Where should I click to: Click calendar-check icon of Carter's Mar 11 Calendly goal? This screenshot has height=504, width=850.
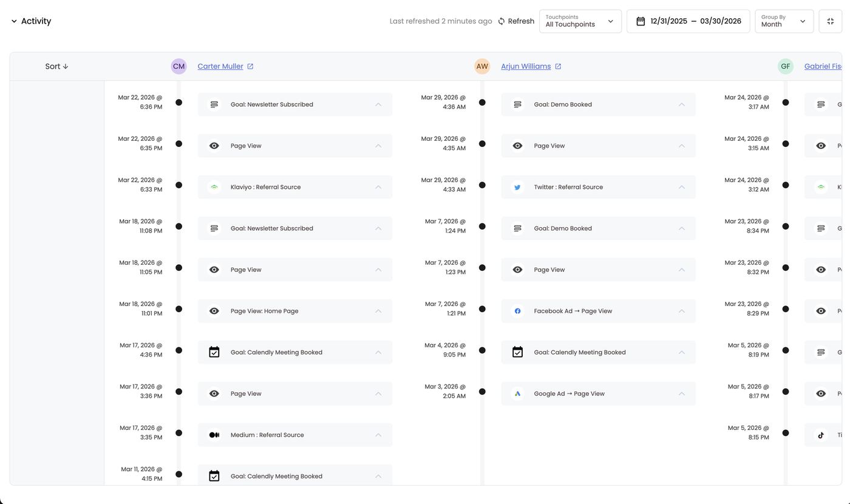coord(214,476)
